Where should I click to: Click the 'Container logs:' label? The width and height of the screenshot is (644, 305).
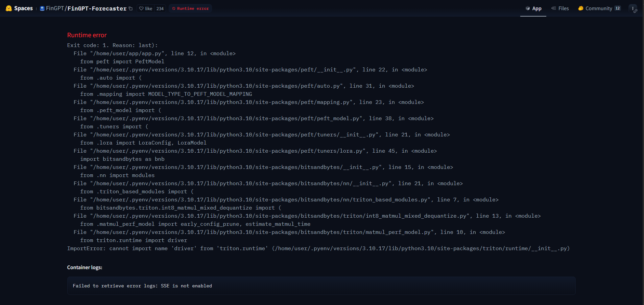pos(85,267)
